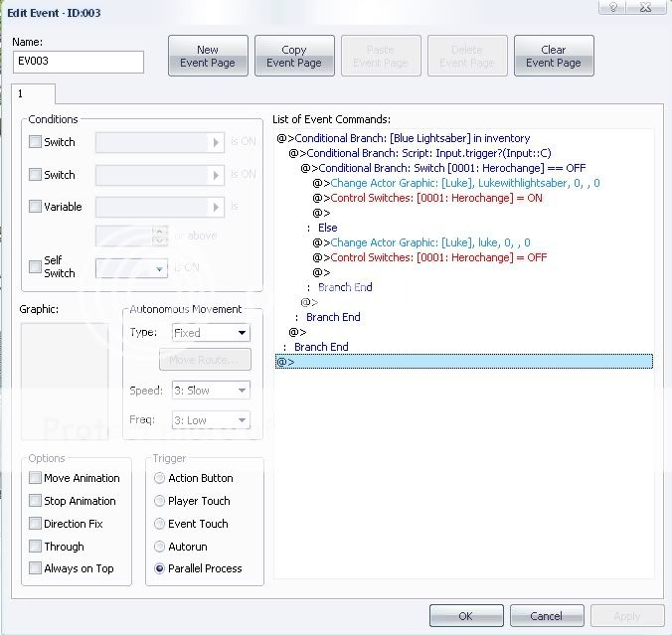Select the Parallel Process trigger

(159, 568)
